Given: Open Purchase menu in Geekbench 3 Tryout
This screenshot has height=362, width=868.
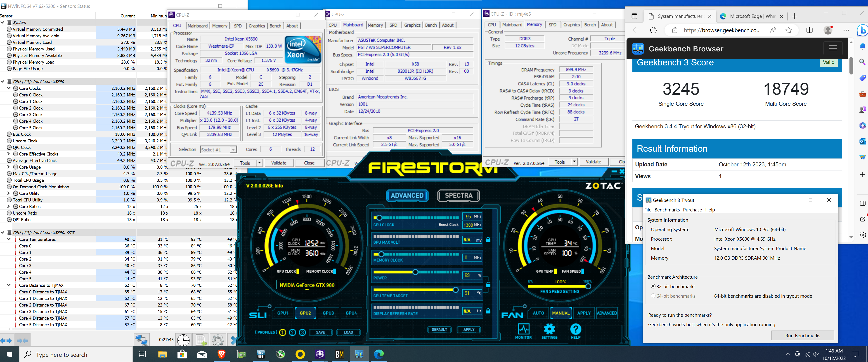Looking at the screenshot, I should click(692, 209).
